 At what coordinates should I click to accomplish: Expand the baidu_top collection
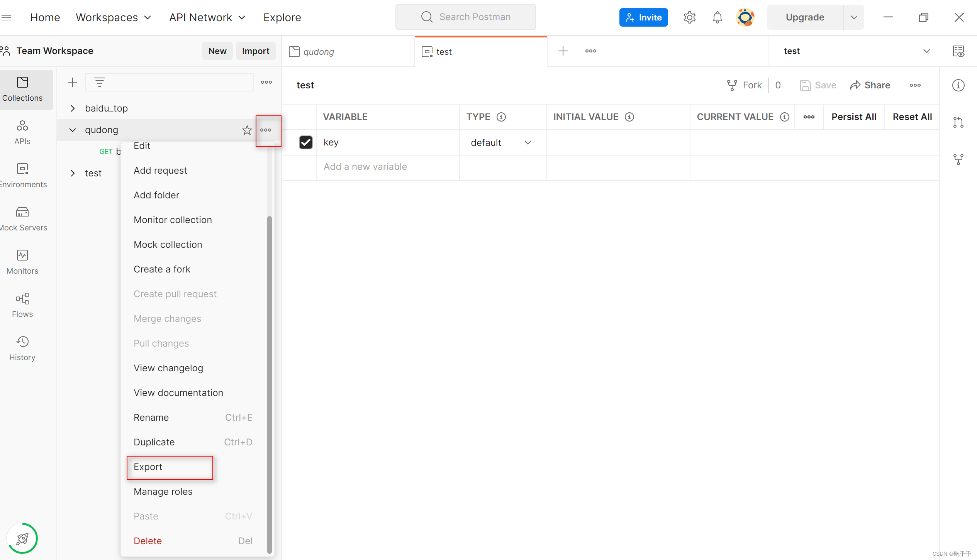73,108
